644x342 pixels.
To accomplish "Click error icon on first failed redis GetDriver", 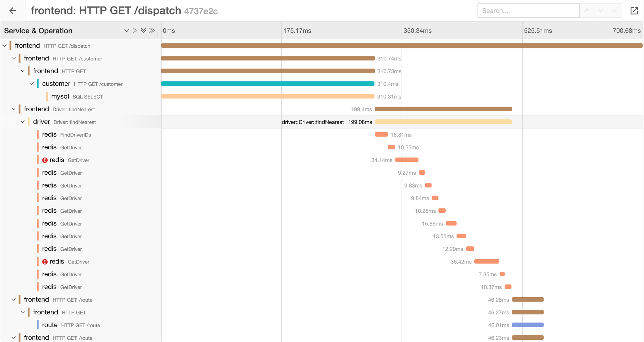I will [45, 160].
